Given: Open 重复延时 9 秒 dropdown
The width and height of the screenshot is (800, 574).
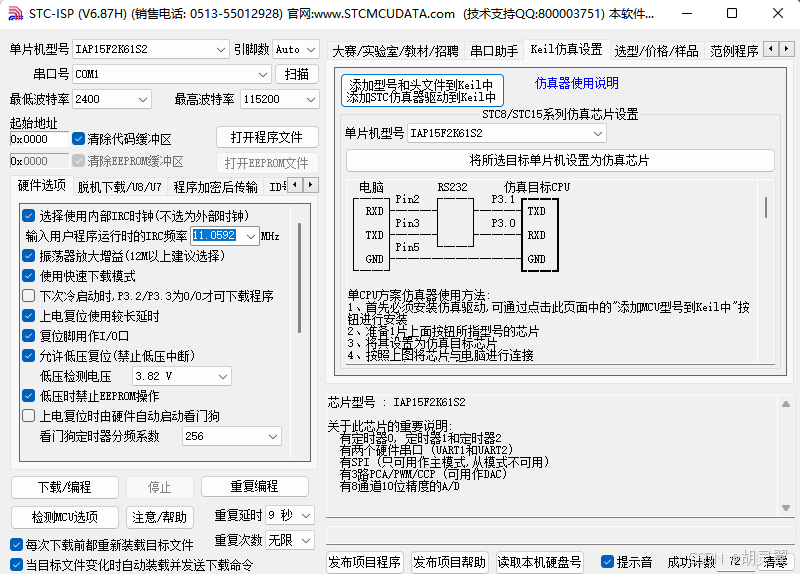Looking at the screenshot, I should pyautogui.click(x=289, y=515).
